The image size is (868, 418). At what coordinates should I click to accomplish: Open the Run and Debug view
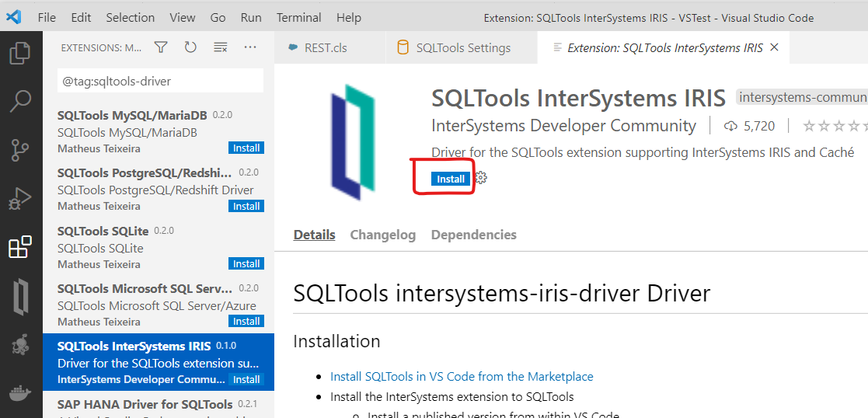20,199
